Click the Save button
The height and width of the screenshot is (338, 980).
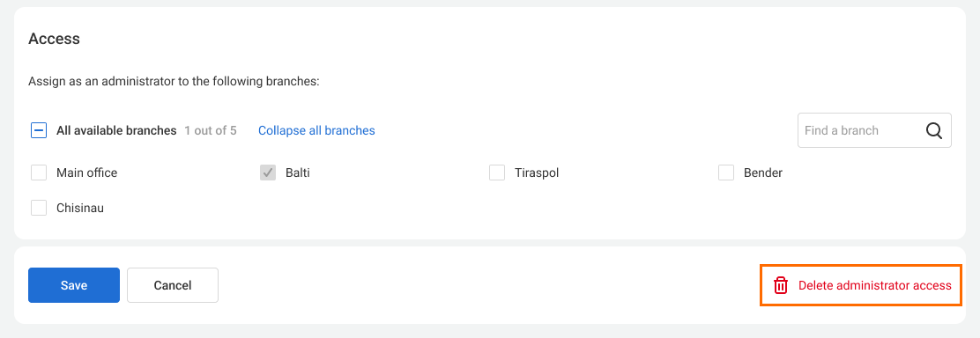pyautogui.click(x=74, y=285)
